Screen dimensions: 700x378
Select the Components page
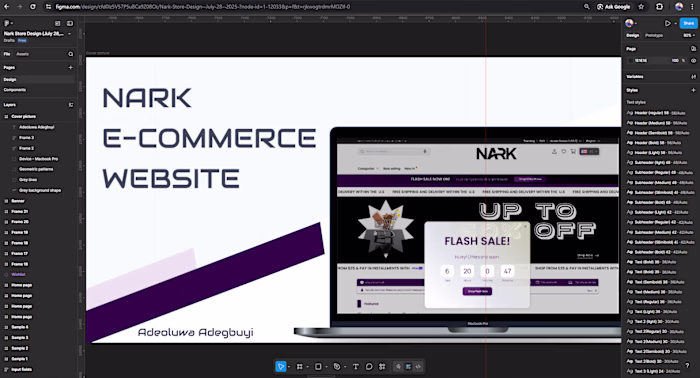pyautogui.click(x=38, y=90)
